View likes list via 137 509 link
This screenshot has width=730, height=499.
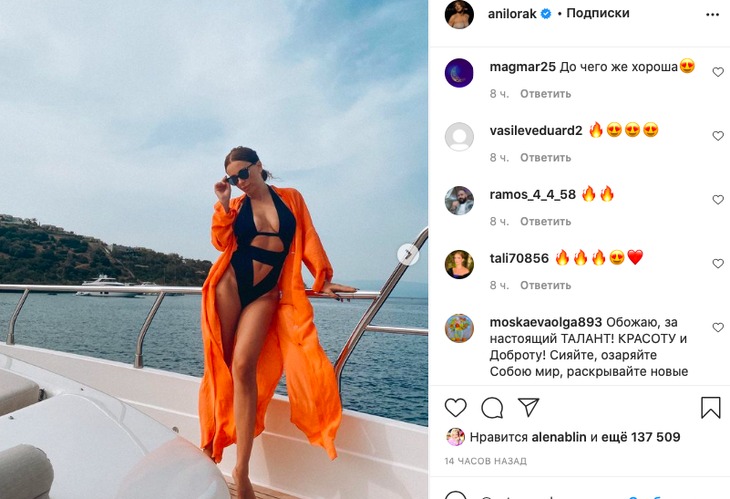[641, 437]
